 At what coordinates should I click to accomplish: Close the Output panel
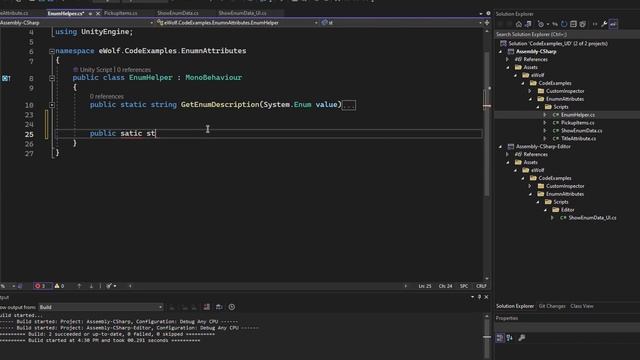click(486, 297)
